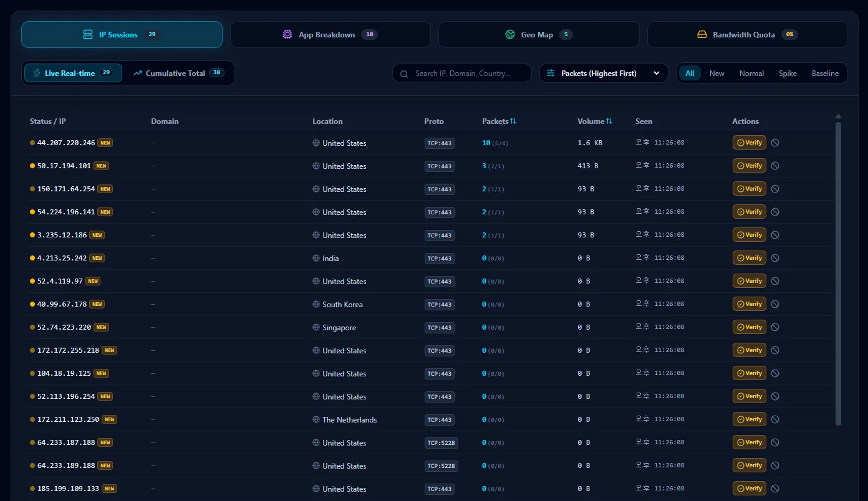Screen dimensions: 868x501
Task: Click the Location column header
Action: (327, 121)
